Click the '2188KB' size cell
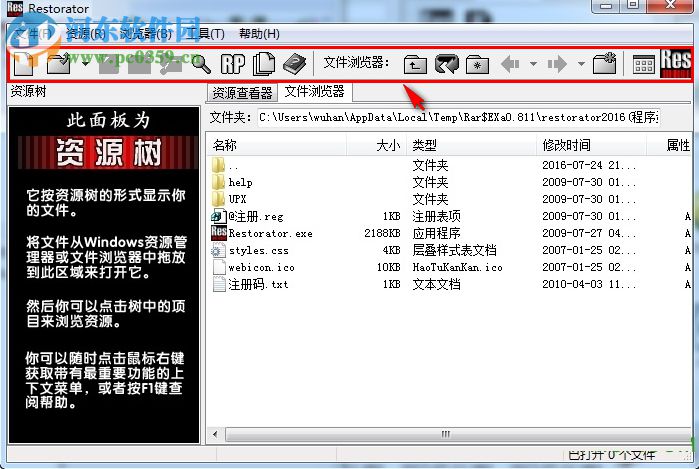 pyautogui.click(x=382, y=233)
